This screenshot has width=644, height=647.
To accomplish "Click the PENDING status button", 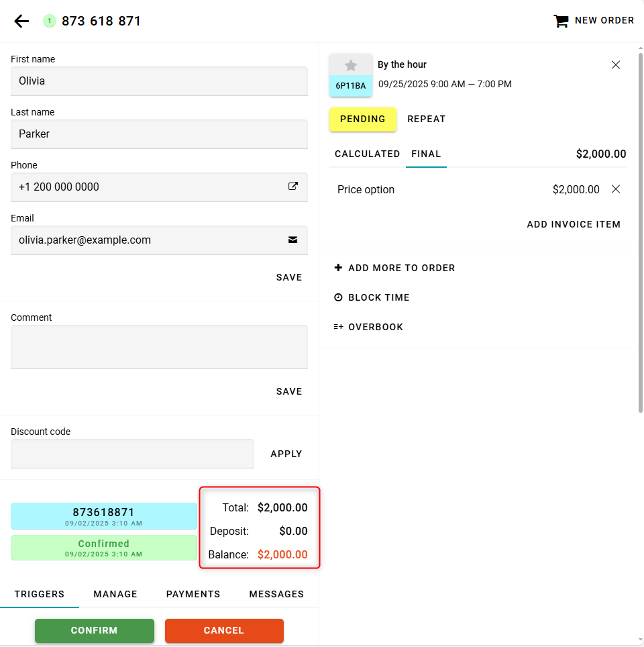I will tap(363, 119).
